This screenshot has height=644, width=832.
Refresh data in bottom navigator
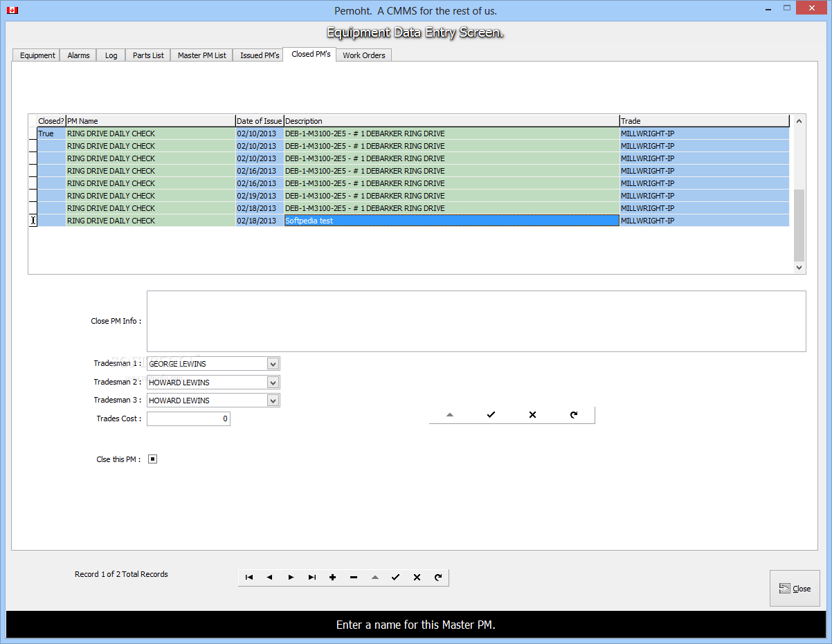[438, 577]
